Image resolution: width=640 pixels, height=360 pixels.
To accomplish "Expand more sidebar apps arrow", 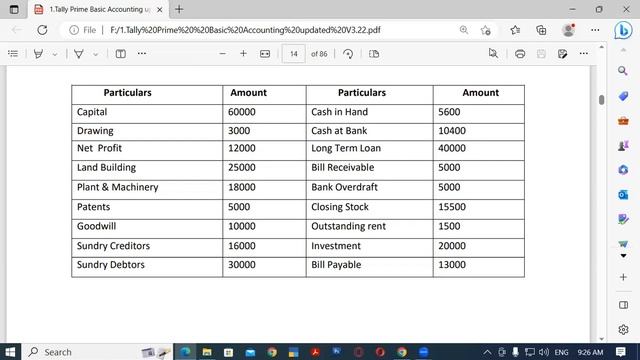I will point(623,256).
